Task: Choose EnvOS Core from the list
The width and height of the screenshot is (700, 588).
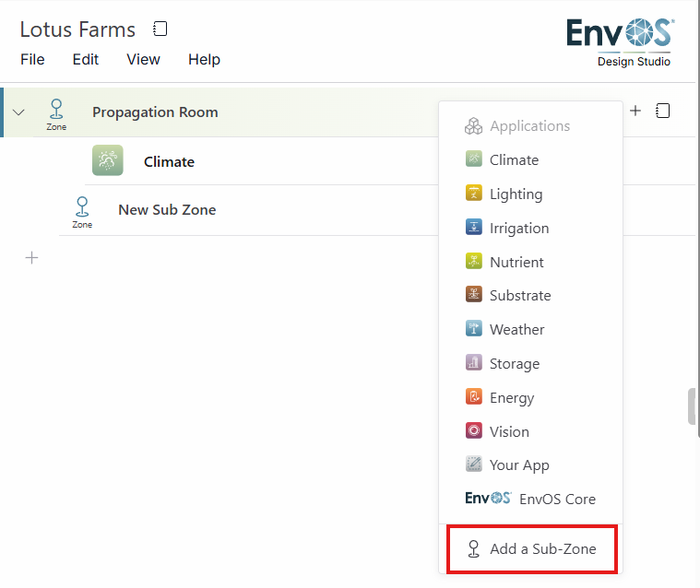Action: coord(531,499)
